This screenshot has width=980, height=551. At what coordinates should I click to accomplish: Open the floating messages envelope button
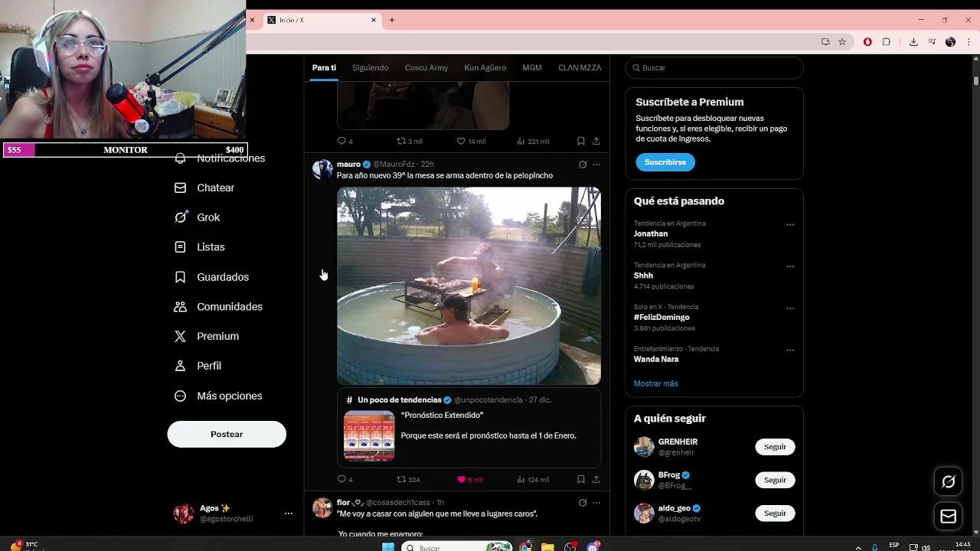click(x=949, y=517)
